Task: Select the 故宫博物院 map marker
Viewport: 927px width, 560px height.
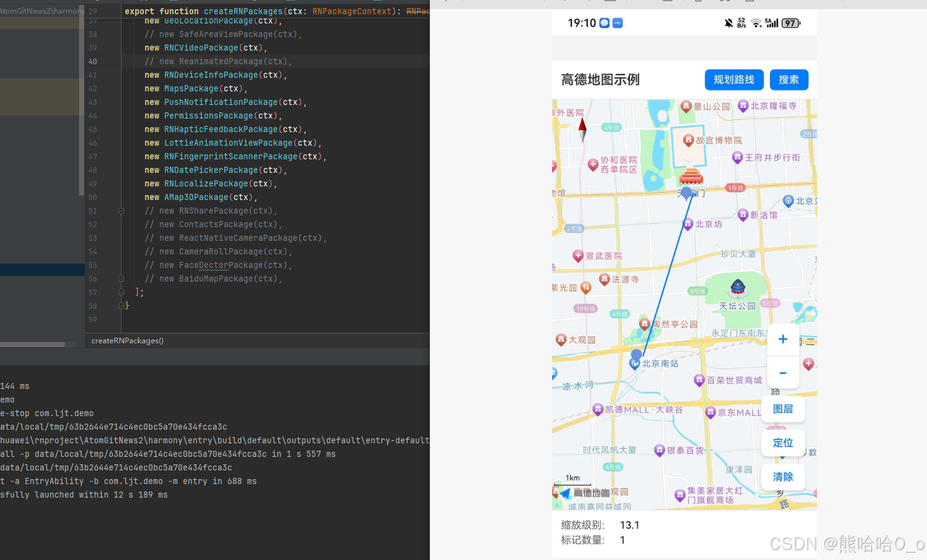Action: [689, 141]
